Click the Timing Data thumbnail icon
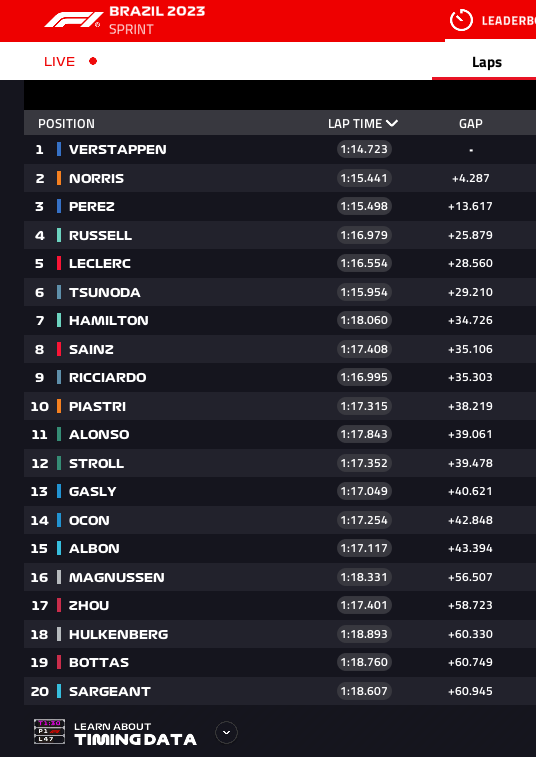 coord(49,732)
